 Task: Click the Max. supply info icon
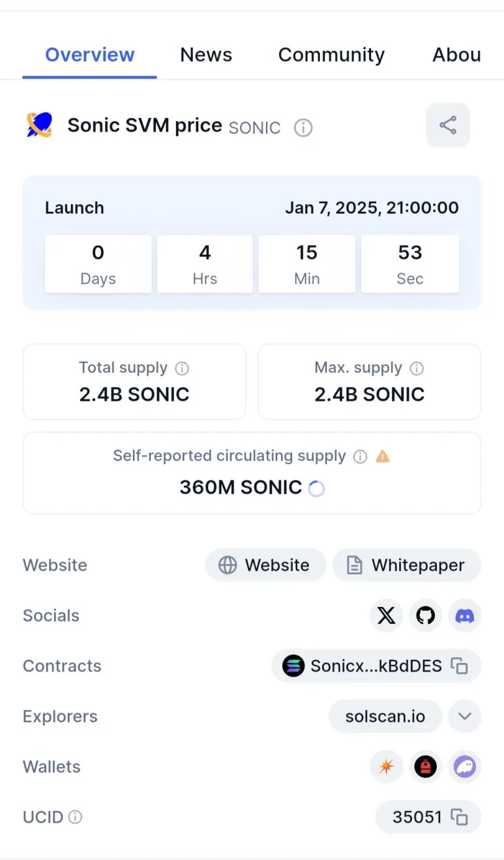[417, 368]
